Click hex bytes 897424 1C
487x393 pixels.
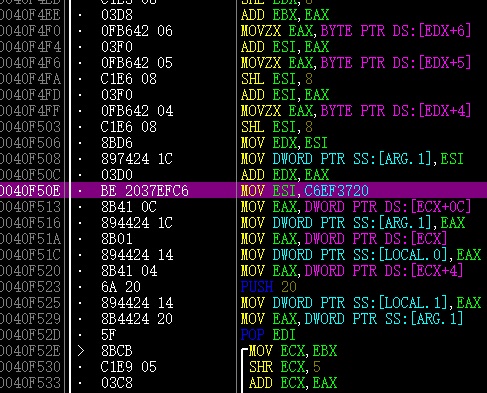(137, 159)
